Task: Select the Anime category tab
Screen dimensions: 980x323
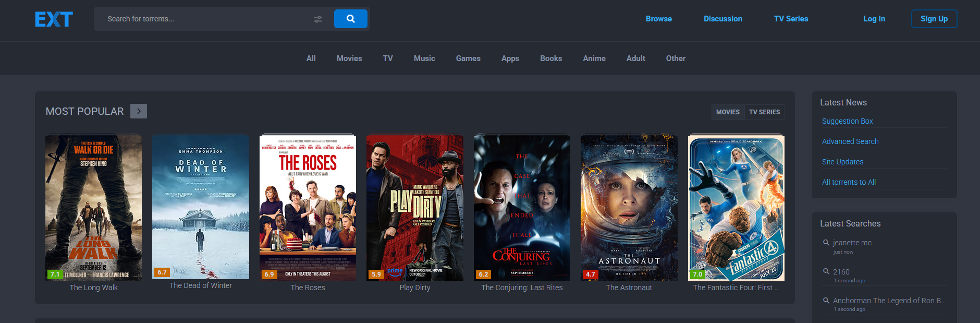Action: point(594,58)
